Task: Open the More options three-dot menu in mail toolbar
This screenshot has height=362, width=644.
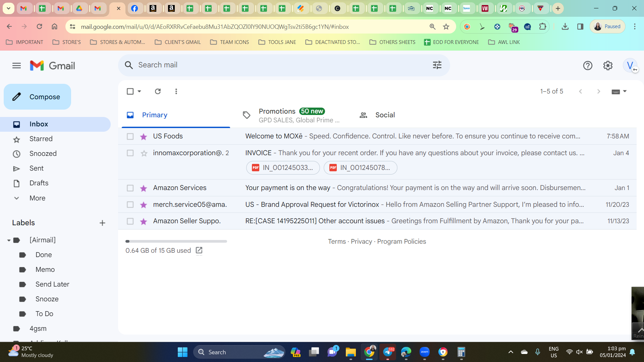Action: pyautogui.click(x=176, y=91)
